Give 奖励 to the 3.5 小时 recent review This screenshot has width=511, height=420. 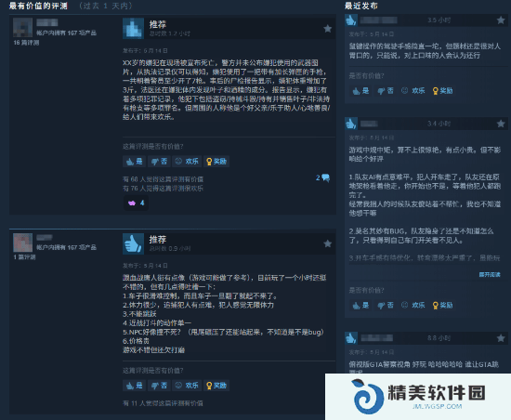coord(442,90)
